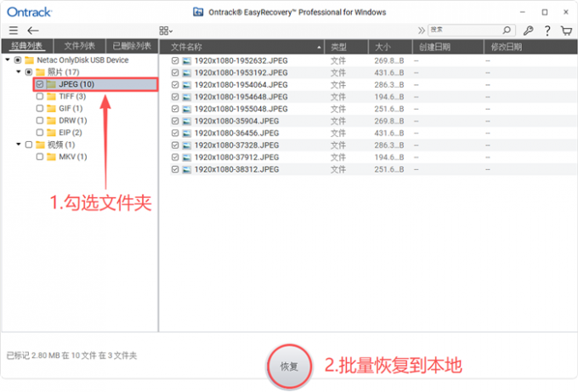The height and width of the screenshot is (392, 578).
Task: Collapse the Netac OnlyDisk USB Device node
Action: click(8, 60)
